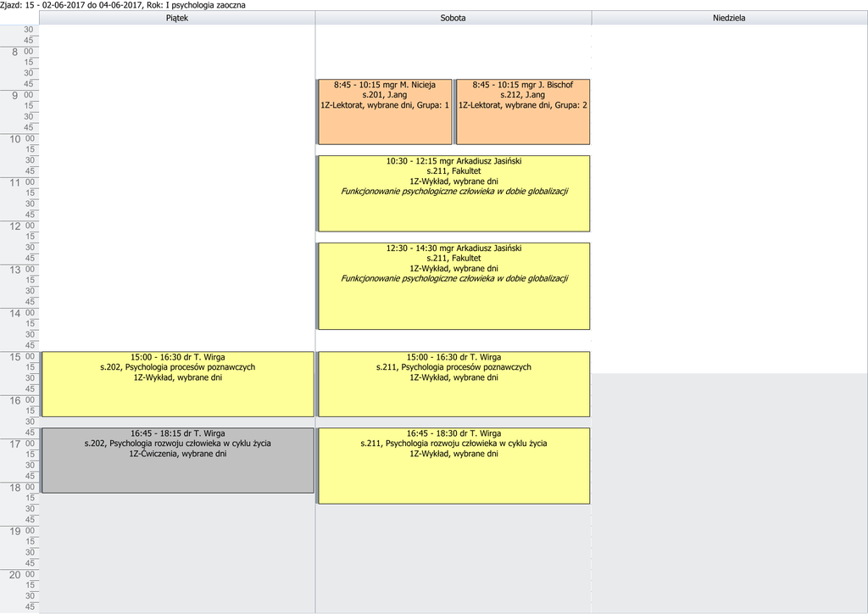Click the 10 00 hour marker
Screen dimensions: 868x614
coord(19,139)
